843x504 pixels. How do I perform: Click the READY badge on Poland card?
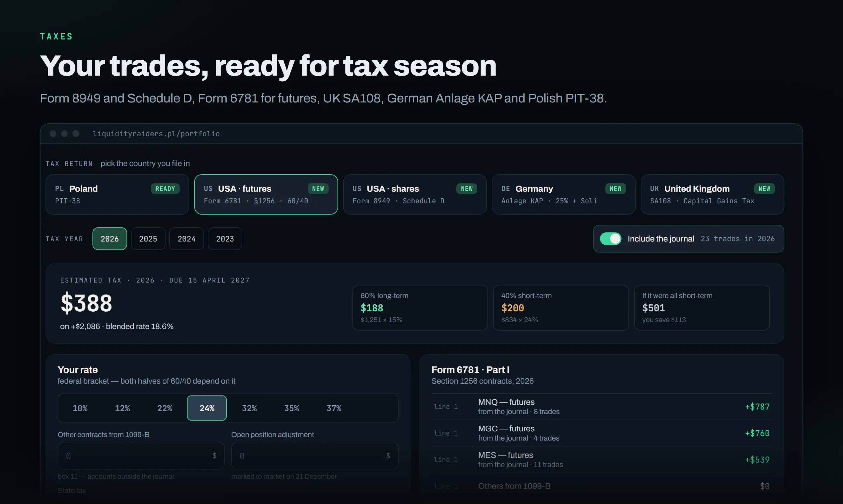(x=165, y=188)
